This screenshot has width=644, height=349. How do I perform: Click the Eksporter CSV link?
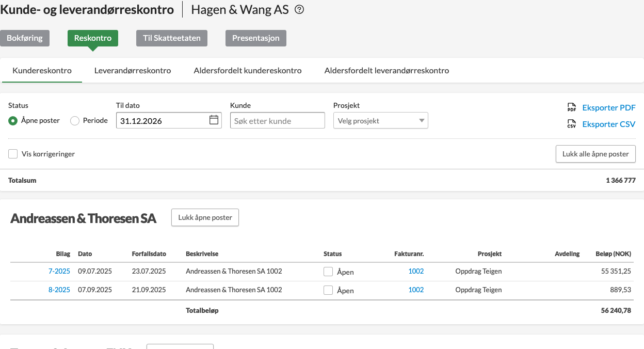[609, 124]
